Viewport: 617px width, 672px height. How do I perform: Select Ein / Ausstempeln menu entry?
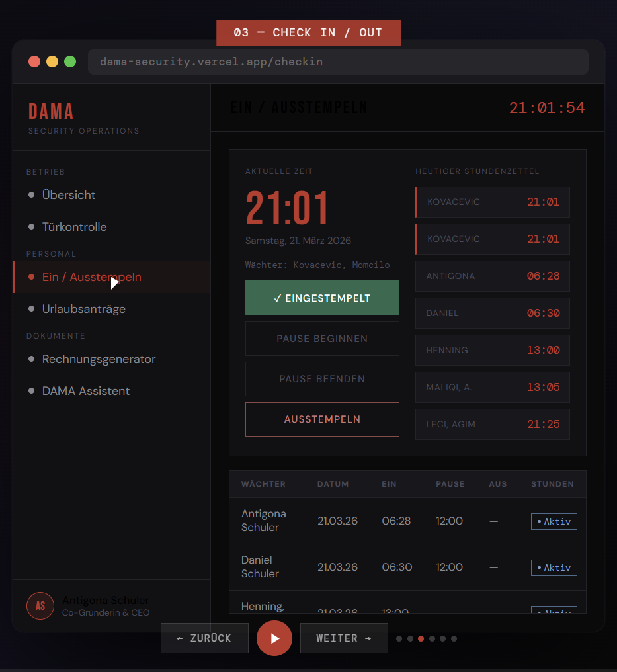pyautogui.click(x=111, y=277)
